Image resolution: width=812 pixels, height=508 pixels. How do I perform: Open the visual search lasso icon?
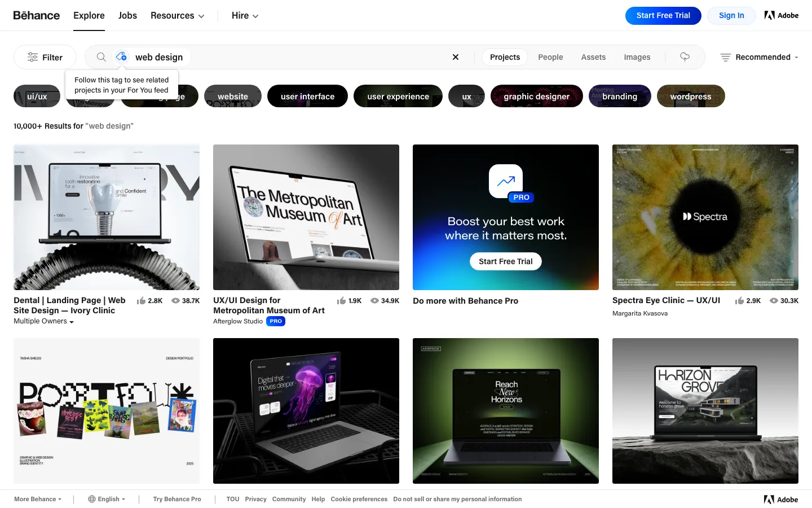[x=685, y=57]
